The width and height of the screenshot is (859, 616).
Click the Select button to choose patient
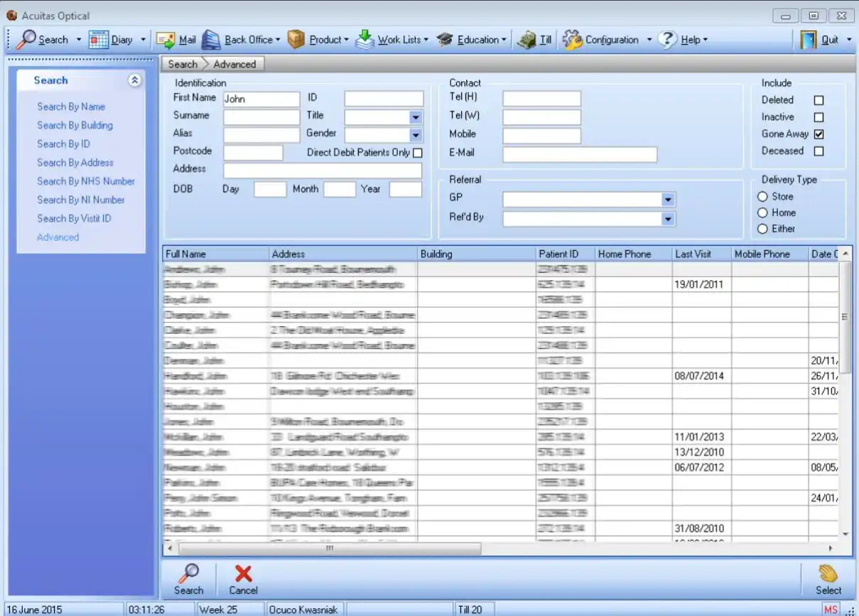pos(828,579)
